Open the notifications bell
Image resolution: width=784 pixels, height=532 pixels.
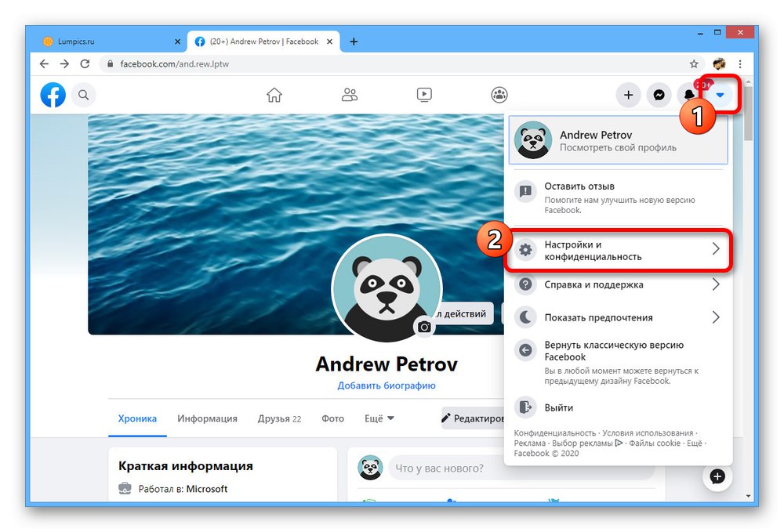tap(688, 95)
